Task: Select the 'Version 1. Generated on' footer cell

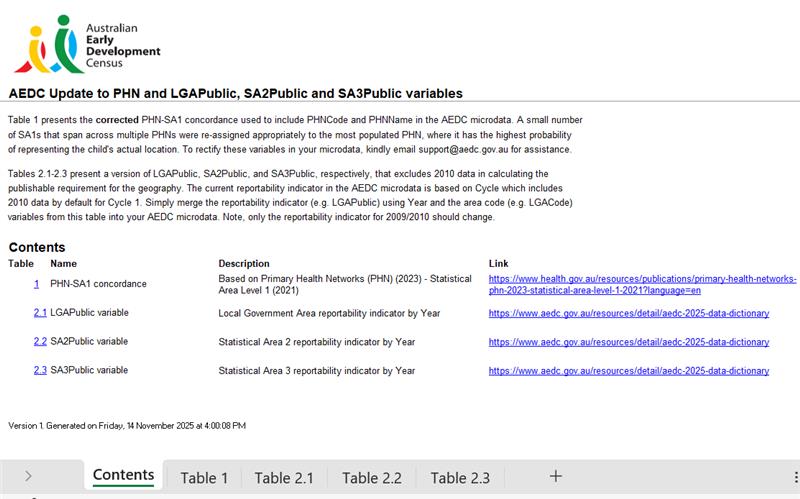Action: (127, 425)
